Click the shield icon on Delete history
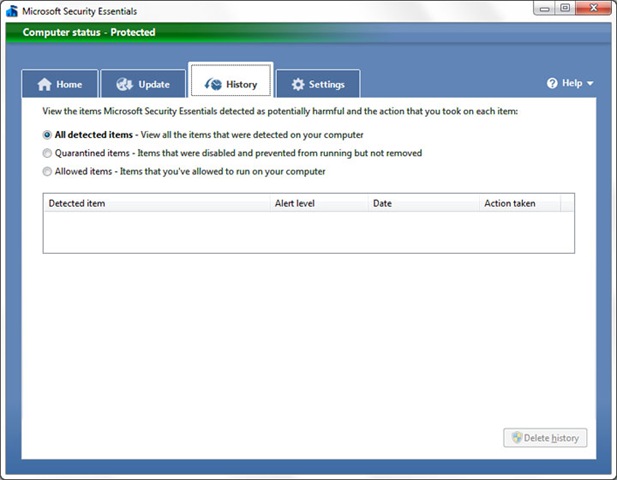 [517, 438]
